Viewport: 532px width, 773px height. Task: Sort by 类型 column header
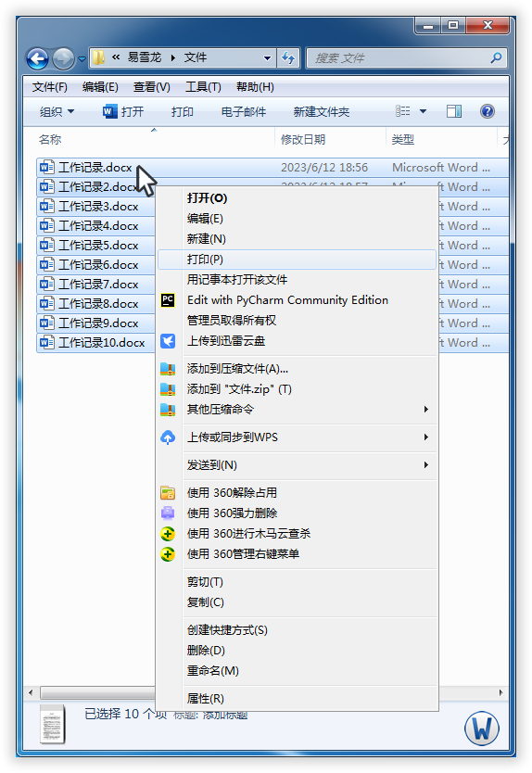click(x=402, y=140)
